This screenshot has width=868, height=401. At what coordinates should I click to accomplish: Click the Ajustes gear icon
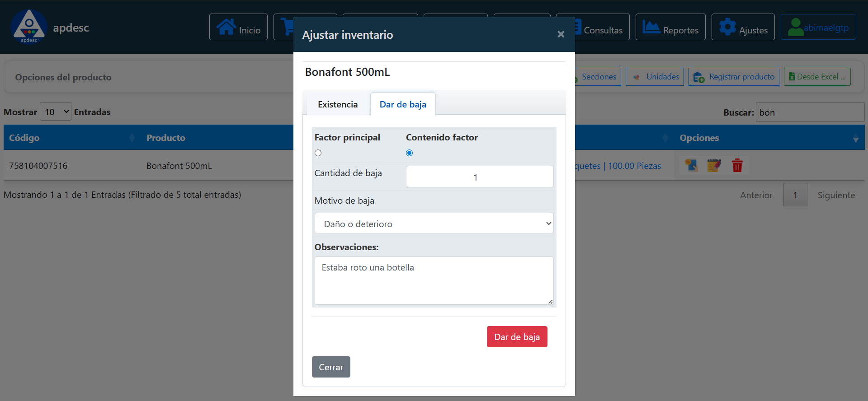tap(727, 27)
